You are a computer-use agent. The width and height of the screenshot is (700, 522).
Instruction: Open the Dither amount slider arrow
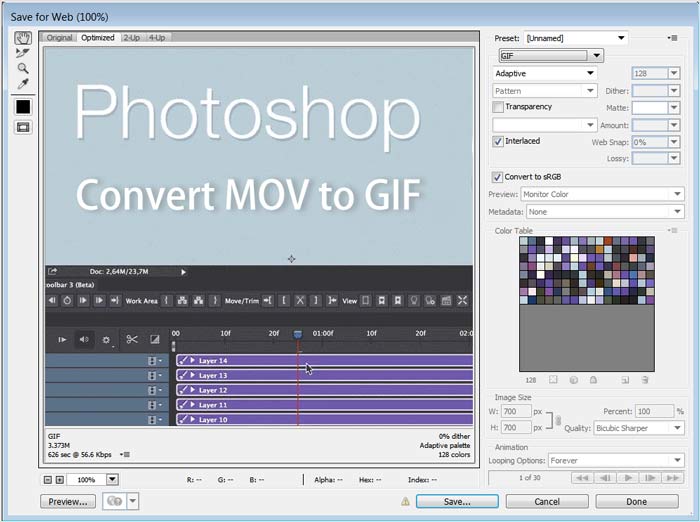[674, 91]
